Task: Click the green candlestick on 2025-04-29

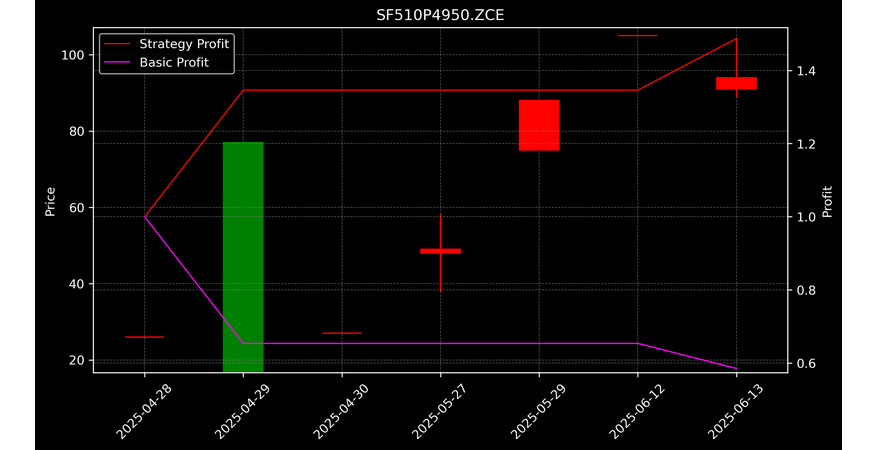Action: [x=243, y=257]
